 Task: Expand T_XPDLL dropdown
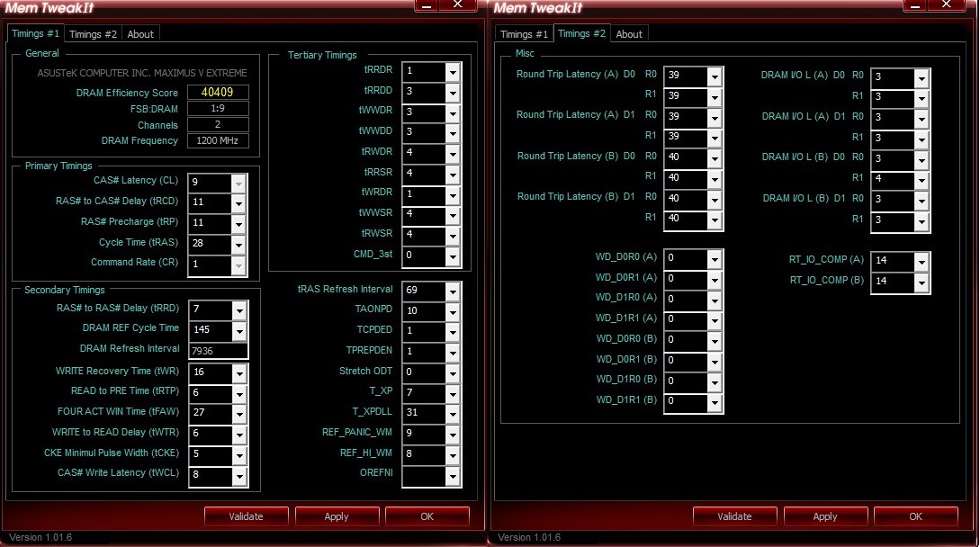(453, 415)
